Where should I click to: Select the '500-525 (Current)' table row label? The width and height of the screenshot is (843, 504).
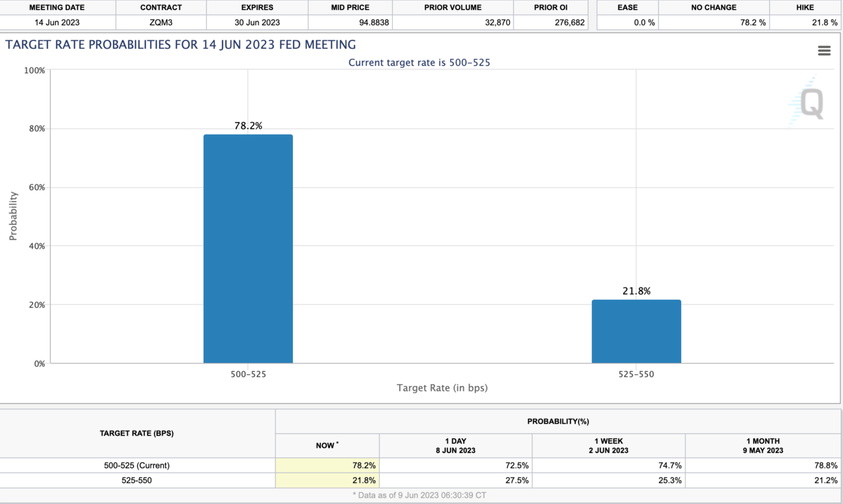click(136, 466)
